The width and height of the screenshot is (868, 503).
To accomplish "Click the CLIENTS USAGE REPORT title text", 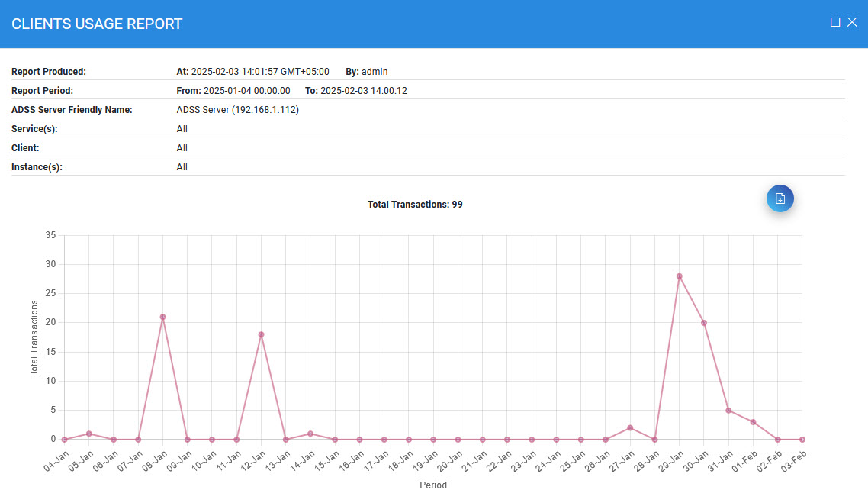I will pos(97,24).
